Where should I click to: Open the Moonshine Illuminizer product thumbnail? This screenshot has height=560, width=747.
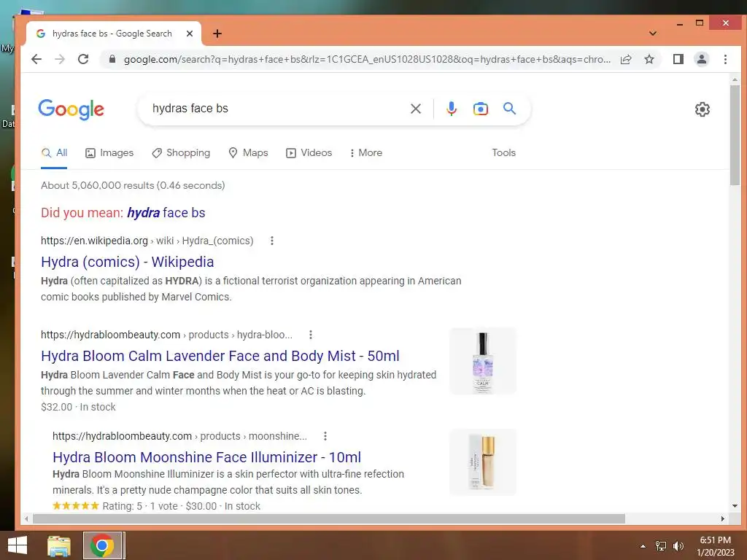pyautogui.click(x=483, y=462)
